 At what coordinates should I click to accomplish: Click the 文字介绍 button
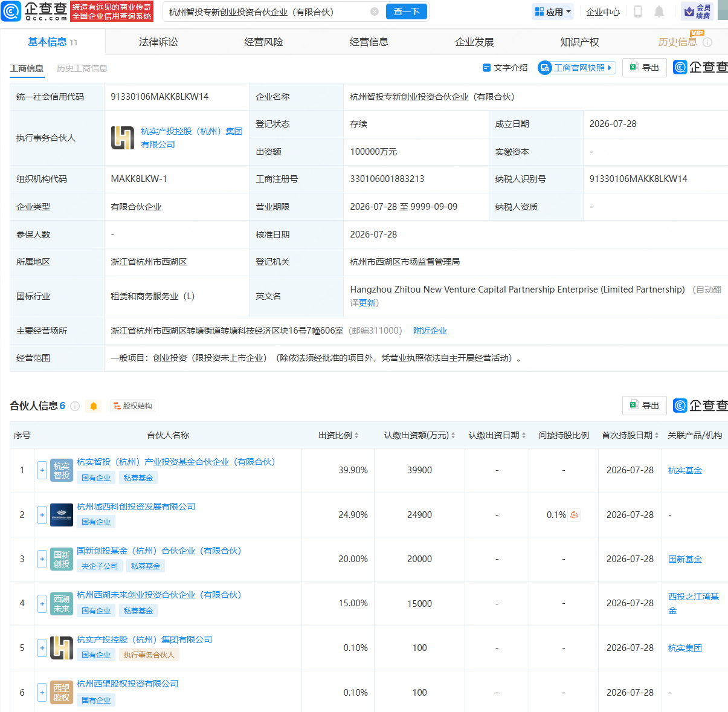click(x=505, y=68)
